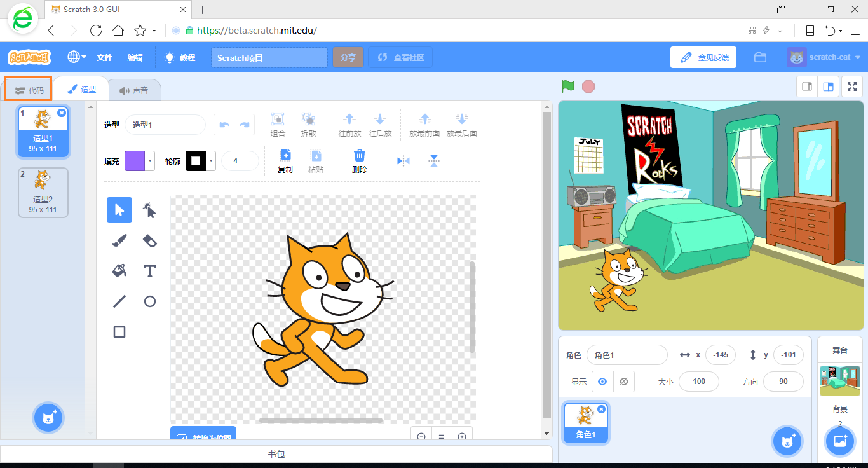Select the Reshape tool
This screenshot has height=468, width=868.
click(x=149, y=210)
